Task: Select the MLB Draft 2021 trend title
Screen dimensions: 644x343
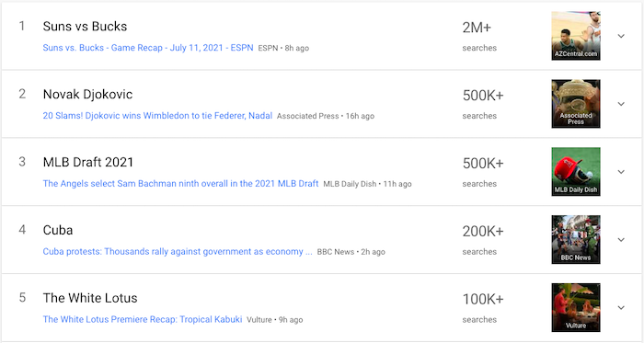Action: point(88,162)
